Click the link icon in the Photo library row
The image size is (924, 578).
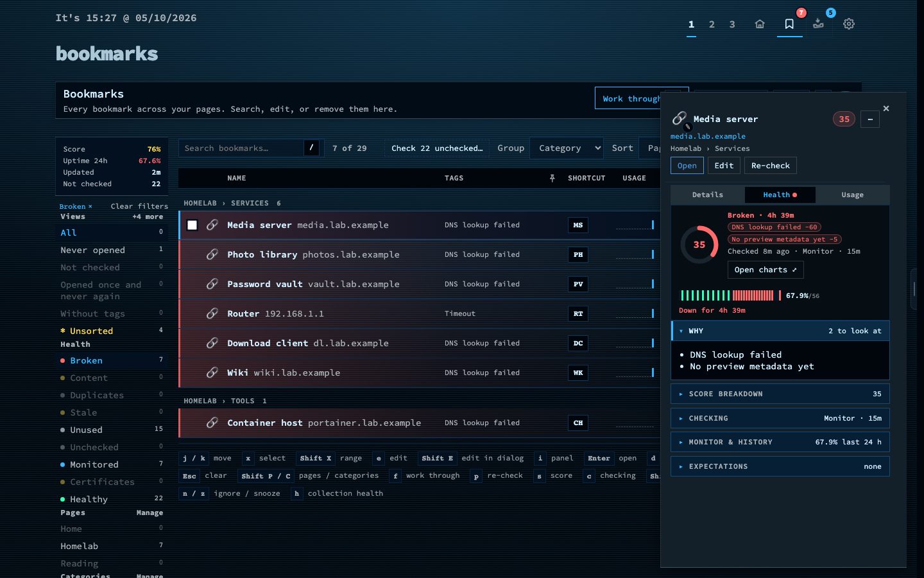tap(212, 254)
